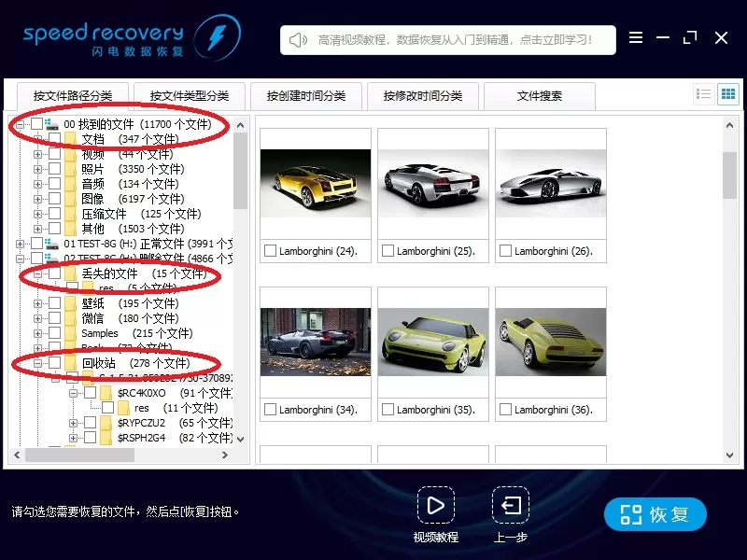This screenshot has height=560, width=747.
Task: Collapse the $RC4K0XO folder node
Action: tap(73, 393)
